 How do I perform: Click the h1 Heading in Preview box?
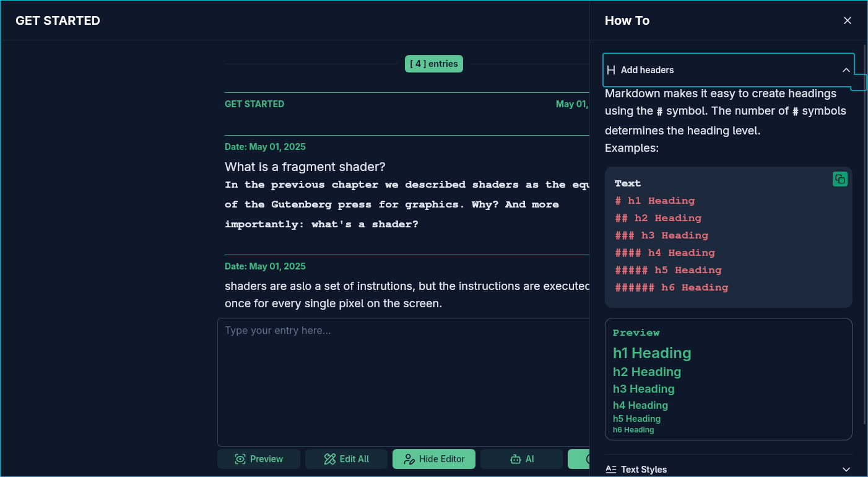[x=652, y=353]
